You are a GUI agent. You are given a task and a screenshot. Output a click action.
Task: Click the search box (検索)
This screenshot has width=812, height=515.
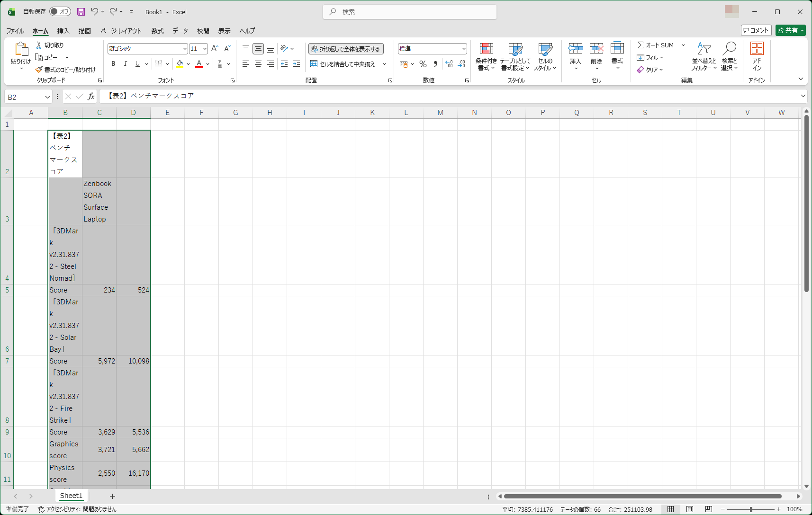[410, 12]
